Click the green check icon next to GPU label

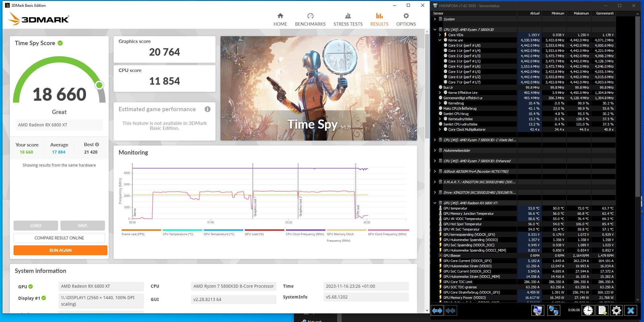click(x=31, y=286)
